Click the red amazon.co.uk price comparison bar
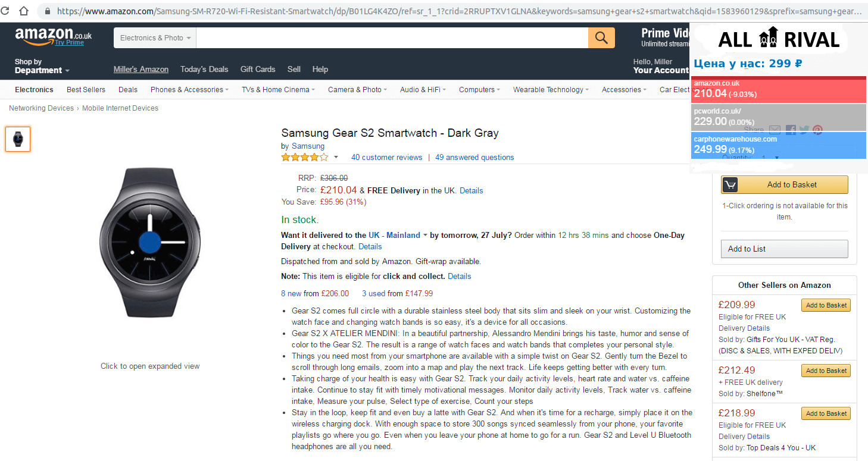The image size is (868, 461). click(778, 89)
